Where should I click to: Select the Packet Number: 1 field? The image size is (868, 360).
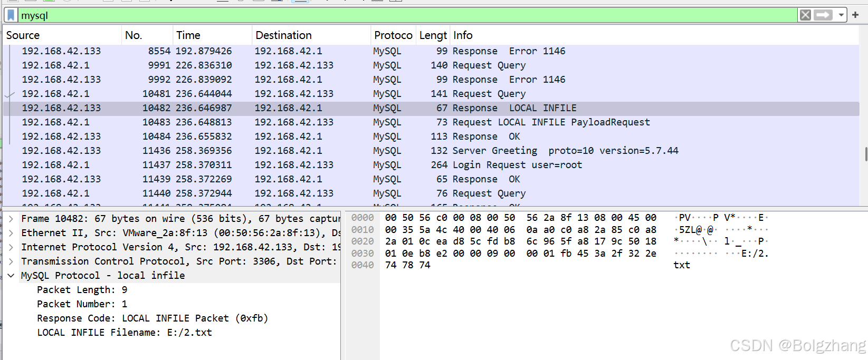click(x=82, y=304)
